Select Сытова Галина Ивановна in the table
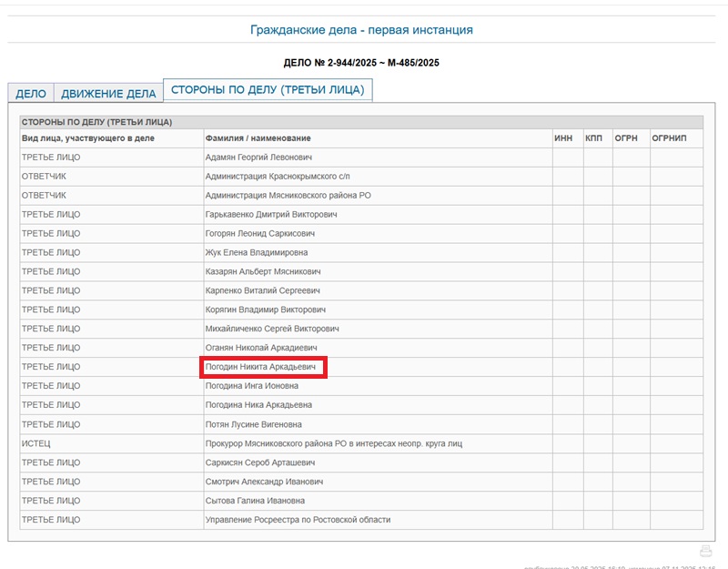 255,501
